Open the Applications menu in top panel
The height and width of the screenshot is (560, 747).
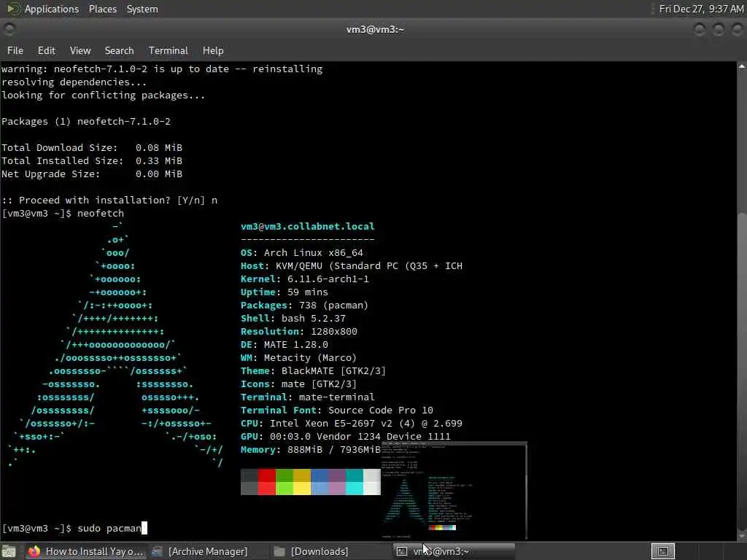(x=52, y=9)
